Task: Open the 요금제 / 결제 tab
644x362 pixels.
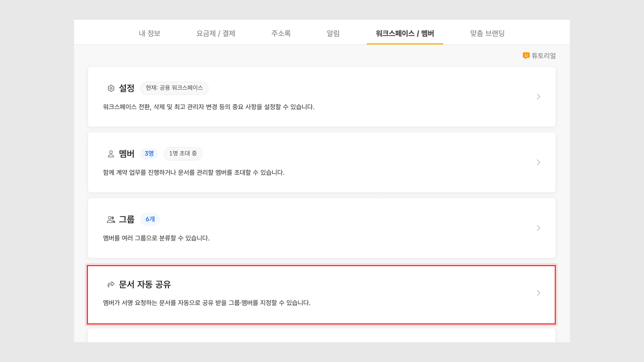Action: (216, 33)
